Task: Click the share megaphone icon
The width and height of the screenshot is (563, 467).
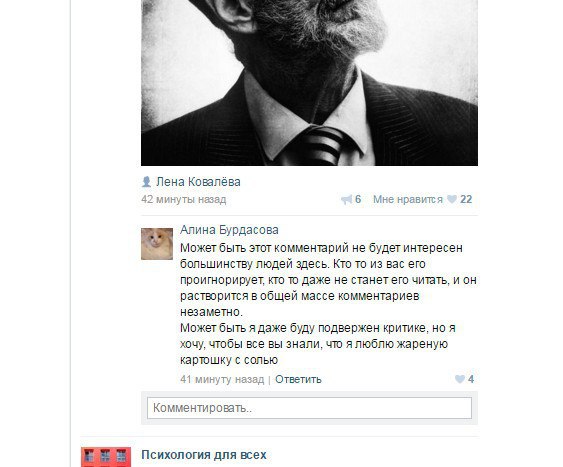Action: (x=346, y=200)
